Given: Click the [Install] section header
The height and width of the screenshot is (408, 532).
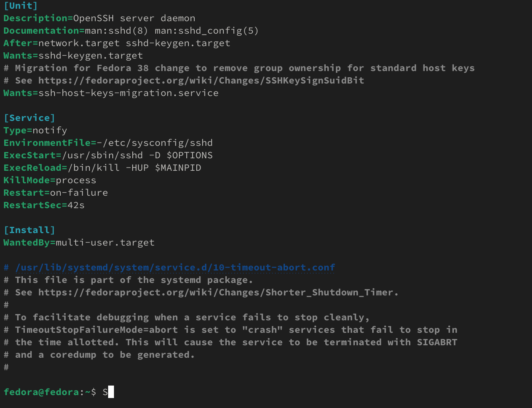Looking at the screenshot, I should coord(30,230).
